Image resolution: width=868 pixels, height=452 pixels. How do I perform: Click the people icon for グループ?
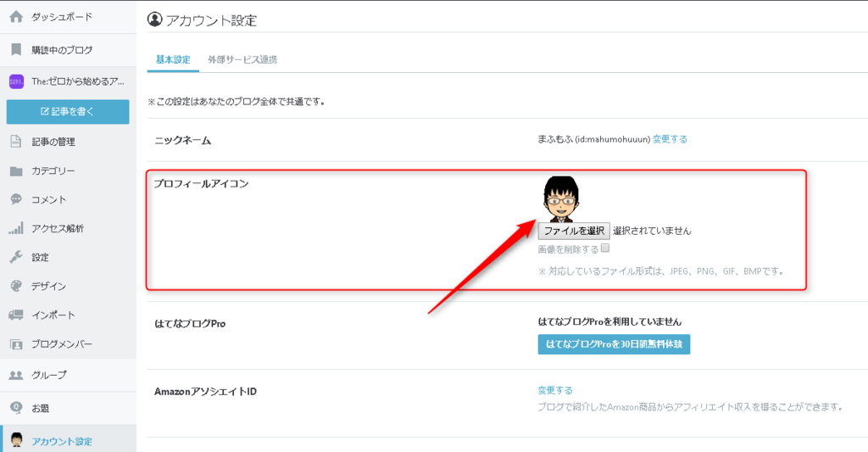(x=16, y=375)
